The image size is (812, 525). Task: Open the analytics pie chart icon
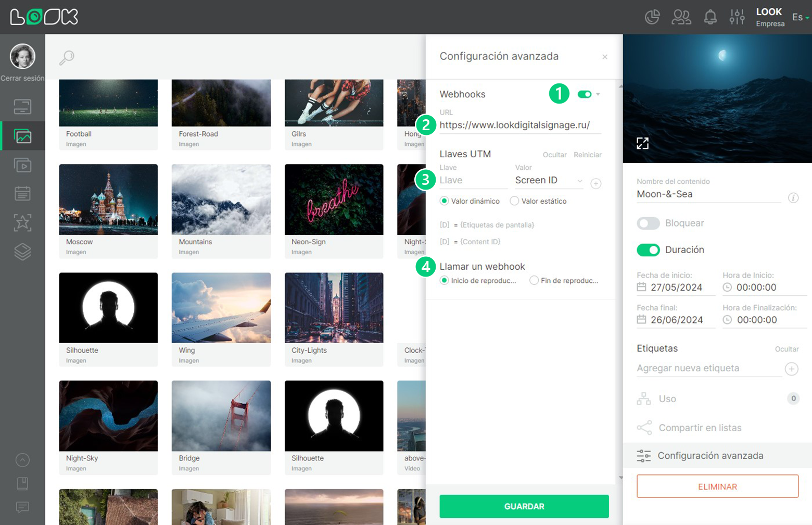[x=652, y=17]
